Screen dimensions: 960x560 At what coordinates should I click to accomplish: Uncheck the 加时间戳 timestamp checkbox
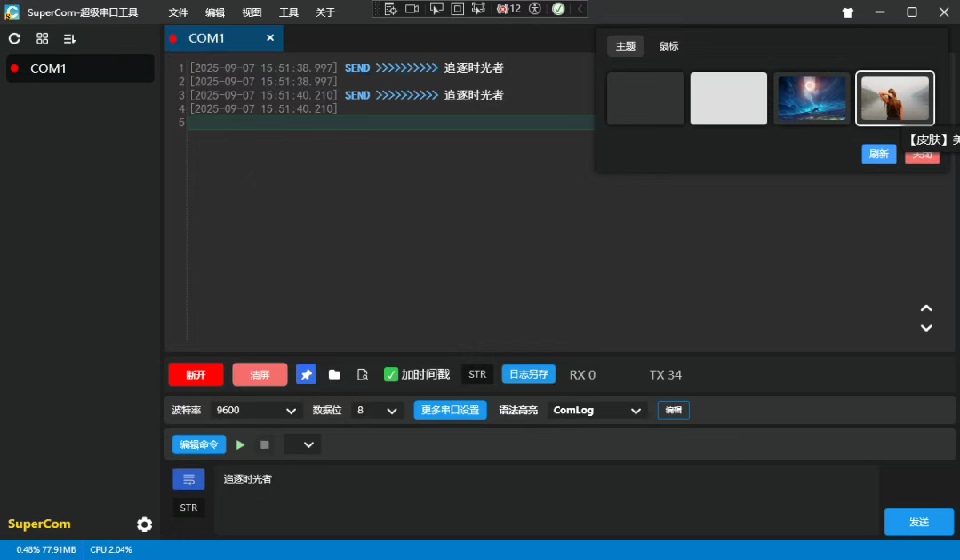click(x=391, y=374)
